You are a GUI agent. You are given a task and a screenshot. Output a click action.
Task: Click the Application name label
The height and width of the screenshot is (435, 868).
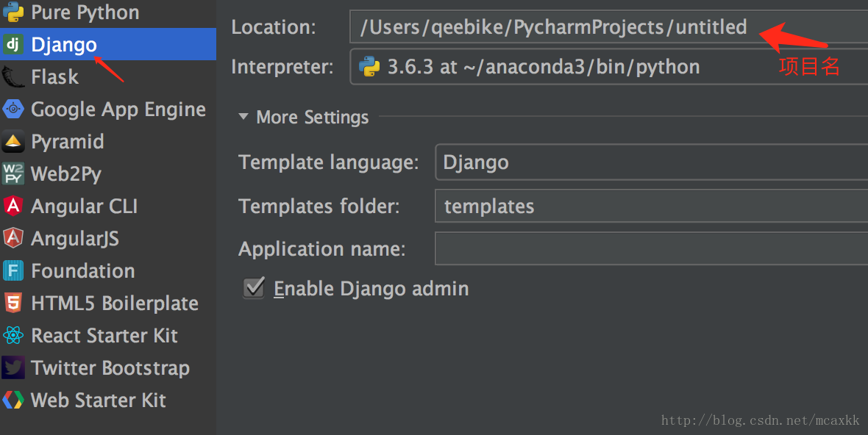[x=321, y=249]
